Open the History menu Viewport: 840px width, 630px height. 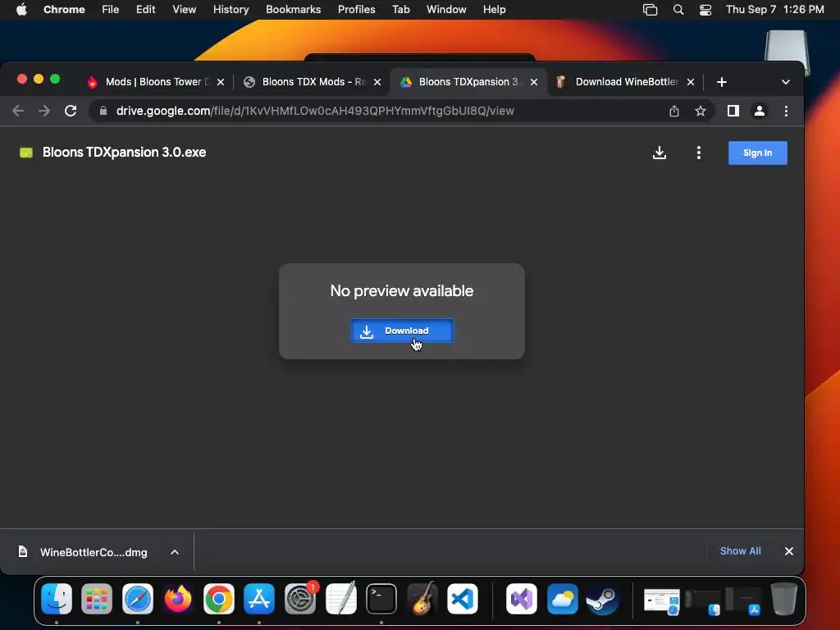231,10
